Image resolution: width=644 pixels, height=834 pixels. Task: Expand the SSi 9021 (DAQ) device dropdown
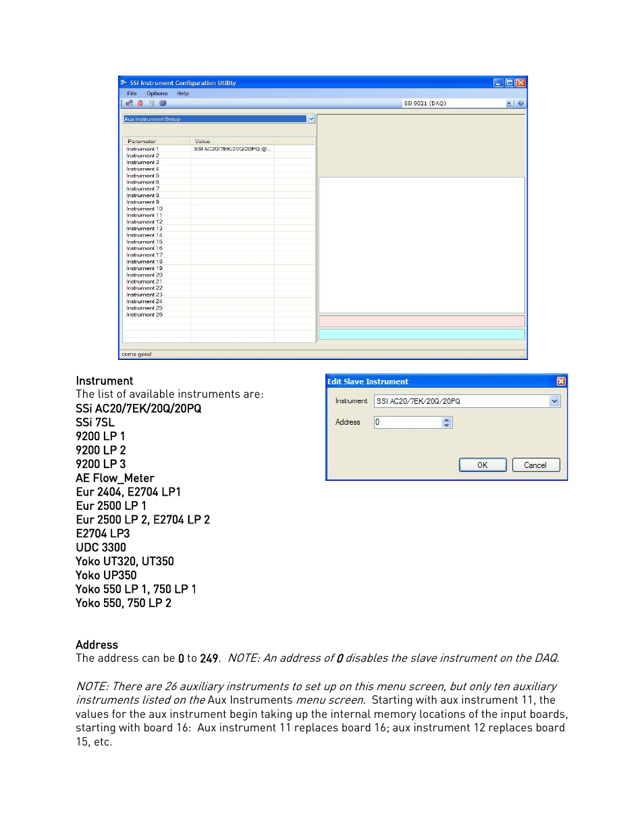point(509,103)
